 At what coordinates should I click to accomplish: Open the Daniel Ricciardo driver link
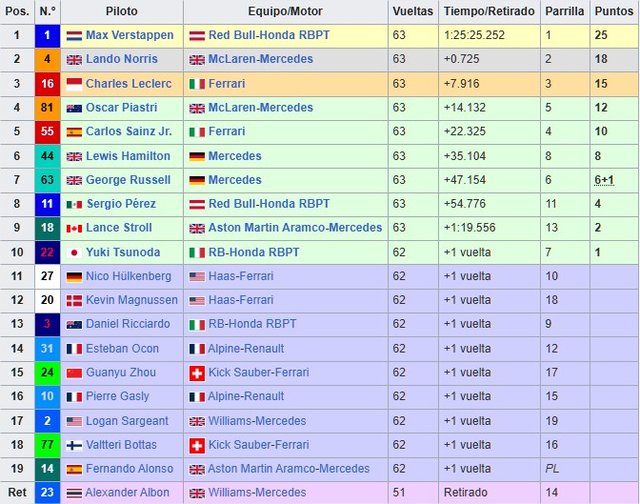coord(128,324)
